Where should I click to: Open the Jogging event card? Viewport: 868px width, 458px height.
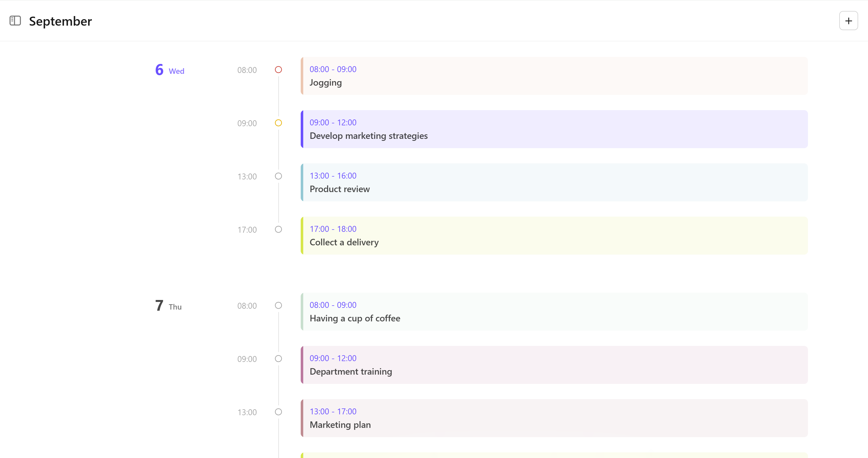(x=554, y=76)
